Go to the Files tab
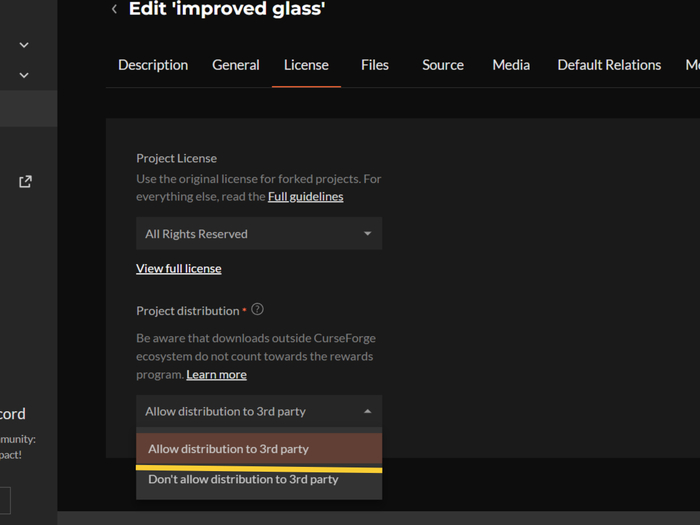 click(x=375, y=65)
